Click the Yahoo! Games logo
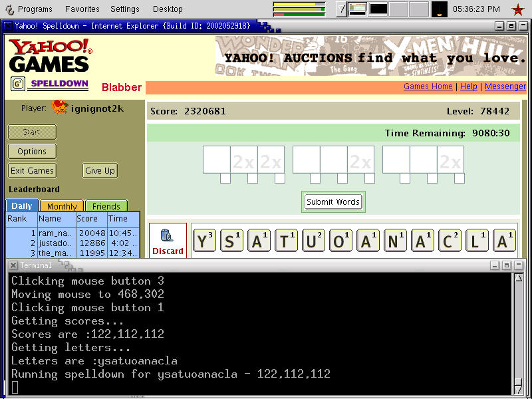 point(50,55)
